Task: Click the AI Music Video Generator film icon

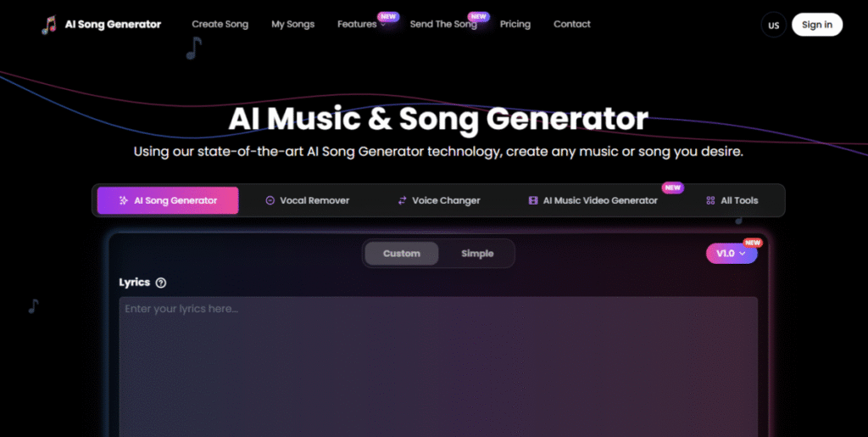Action: click(x=532, y=201)
